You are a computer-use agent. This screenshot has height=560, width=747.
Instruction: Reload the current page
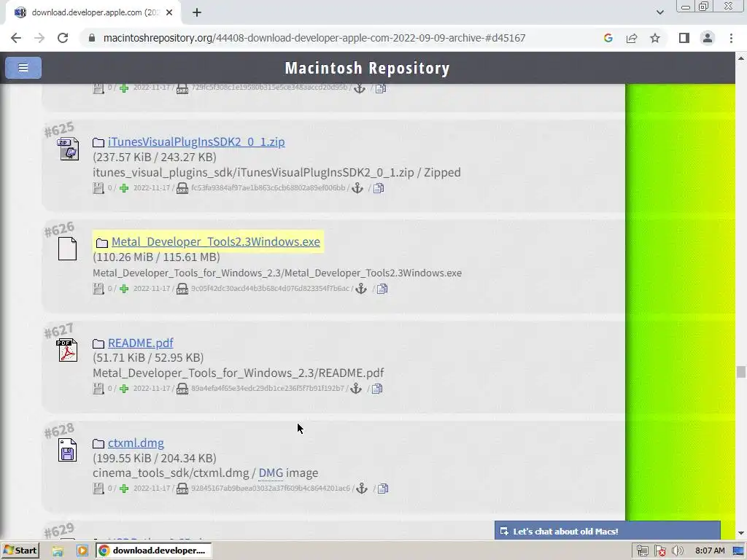tap(63, 38)
